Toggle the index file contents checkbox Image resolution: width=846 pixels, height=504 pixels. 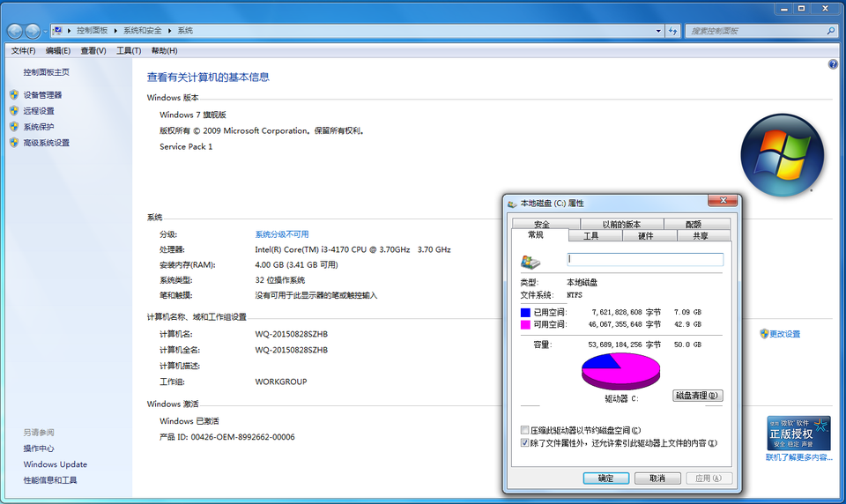[524, 443]
